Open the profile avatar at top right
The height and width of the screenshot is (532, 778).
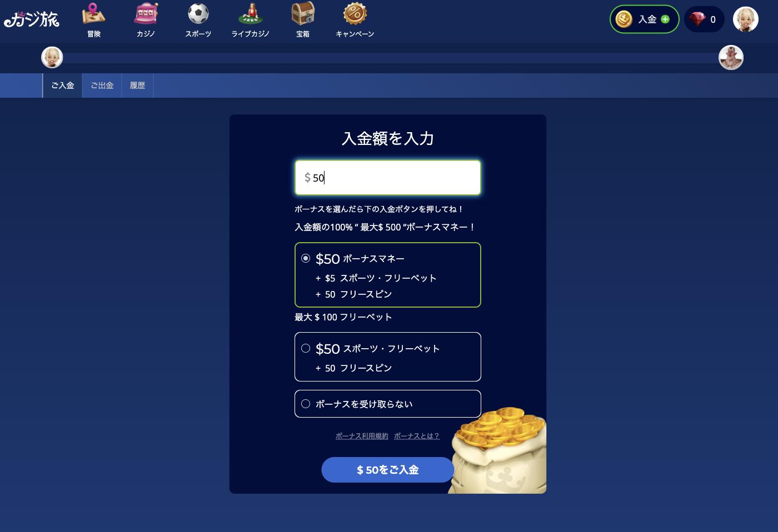746,19
